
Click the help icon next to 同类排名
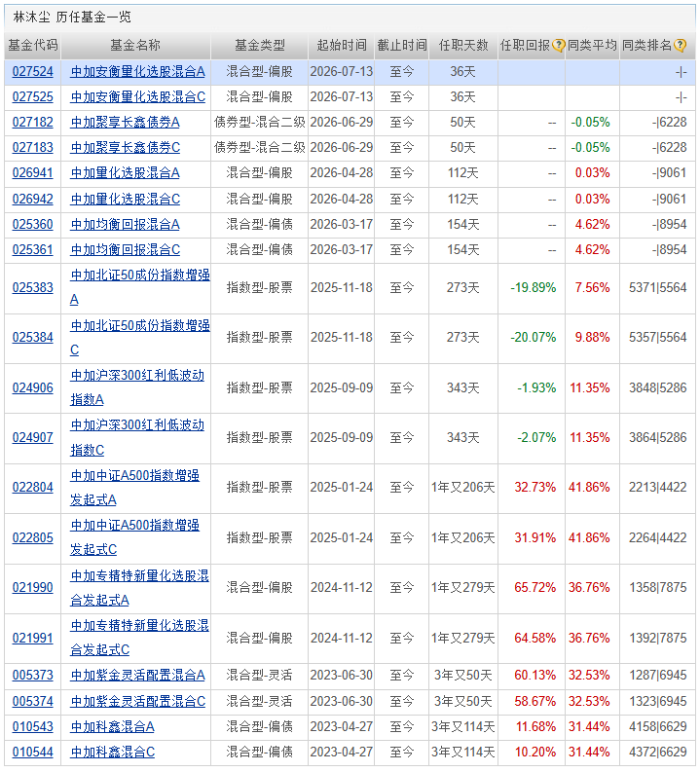tap(680, 46)
